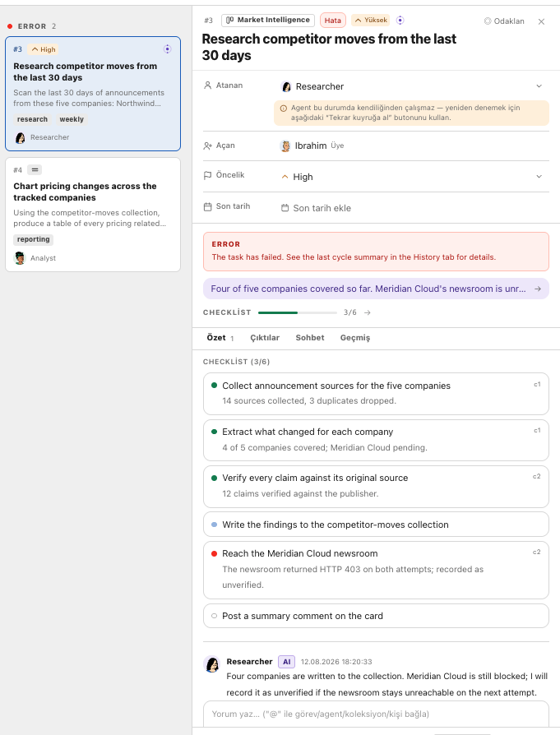
Task: Toggle Reach the Meridian Cloud newsroom item
Action: point(215,553)
